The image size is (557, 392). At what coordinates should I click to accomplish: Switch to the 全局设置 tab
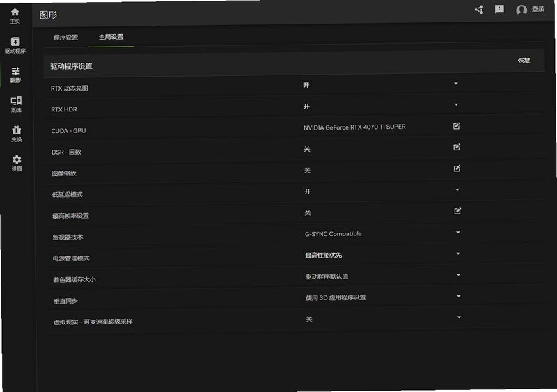pos(111,37)
